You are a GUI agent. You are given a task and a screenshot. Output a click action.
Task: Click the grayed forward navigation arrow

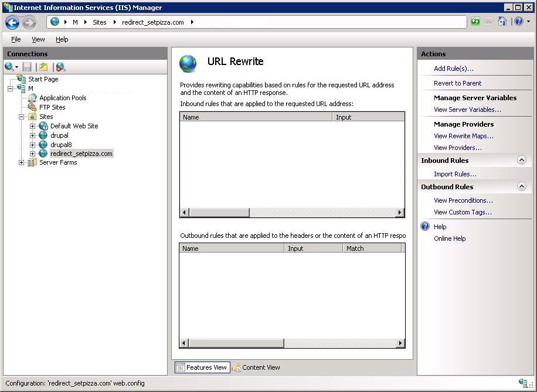coord(29,23)
